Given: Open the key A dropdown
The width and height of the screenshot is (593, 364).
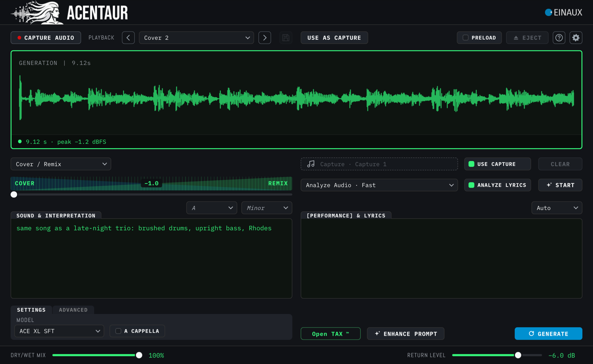Looking at the screenshot, I should (212, 208).
